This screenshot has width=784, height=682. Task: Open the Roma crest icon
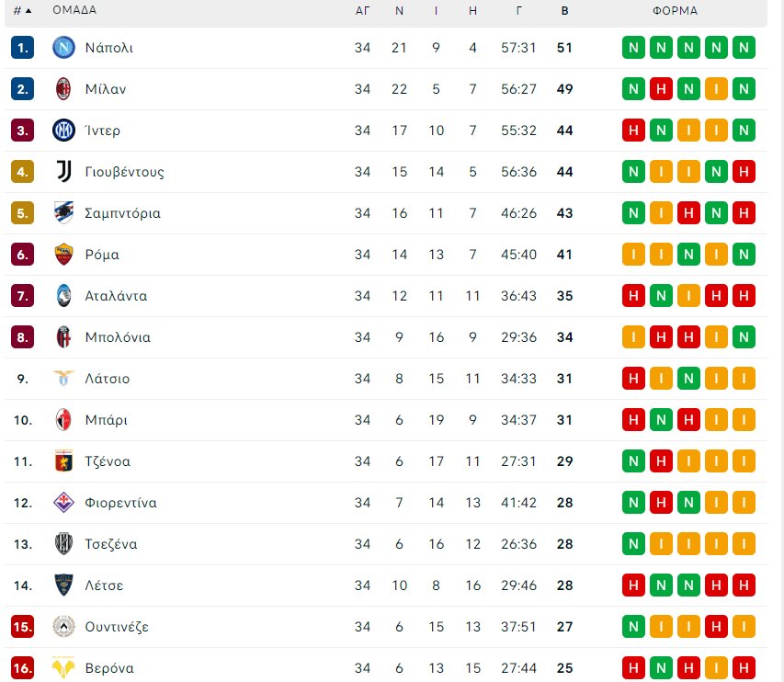63,255
